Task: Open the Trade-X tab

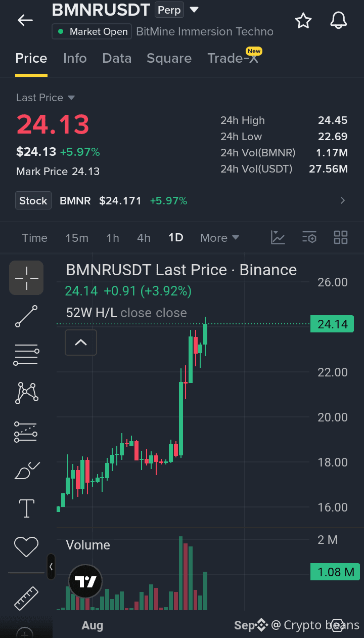Action: tap(233, 58)
